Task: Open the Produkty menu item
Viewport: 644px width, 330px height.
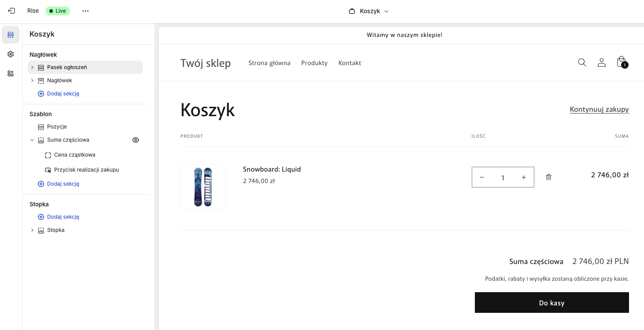Action: [x=314, y=63]
